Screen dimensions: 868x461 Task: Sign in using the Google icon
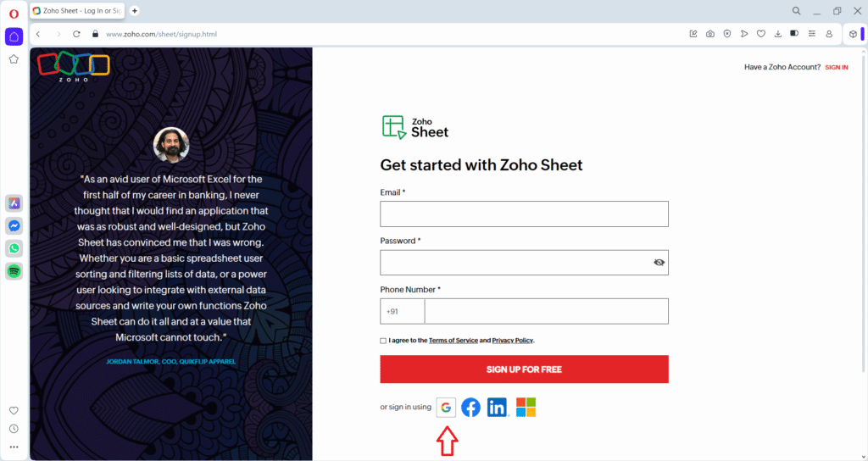(446, 408)
